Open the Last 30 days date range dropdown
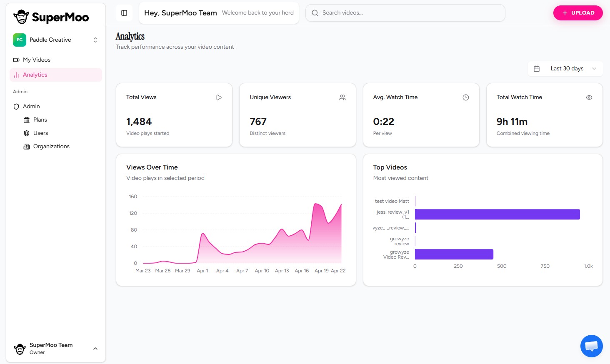The width and height of the screenshot is (610, 364). tap(565, 68)
